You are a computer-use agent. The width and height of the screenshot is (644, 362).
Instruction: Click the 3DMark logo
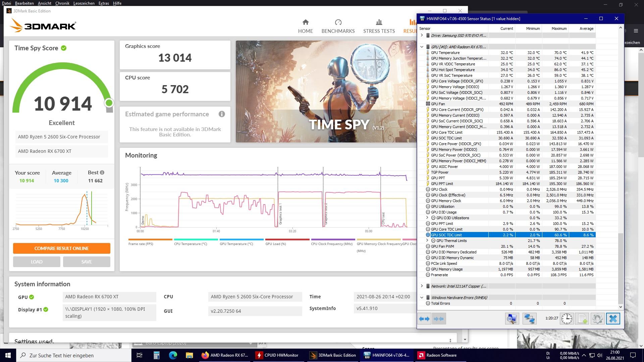pos(43,25)
